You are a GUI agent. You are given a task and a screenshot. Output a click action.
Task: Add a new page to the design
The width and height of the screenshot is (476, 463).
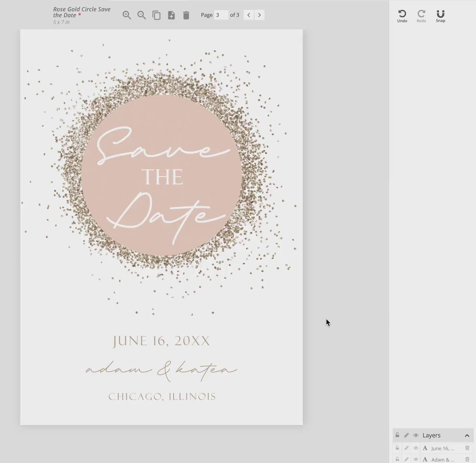point(171,15)
